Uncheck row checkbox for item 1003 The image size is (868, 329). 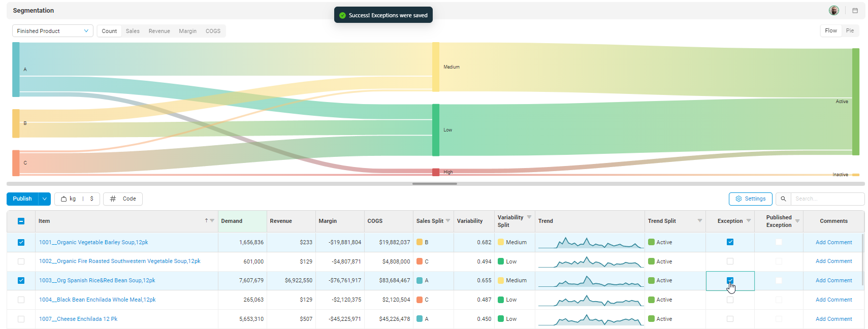pos(21,280)
